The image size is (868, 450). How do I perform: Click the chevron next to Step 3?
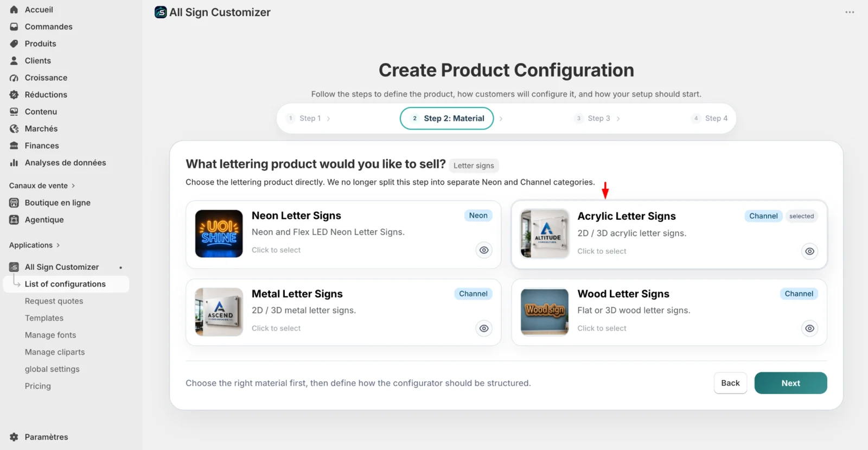[x=618, y=118]
